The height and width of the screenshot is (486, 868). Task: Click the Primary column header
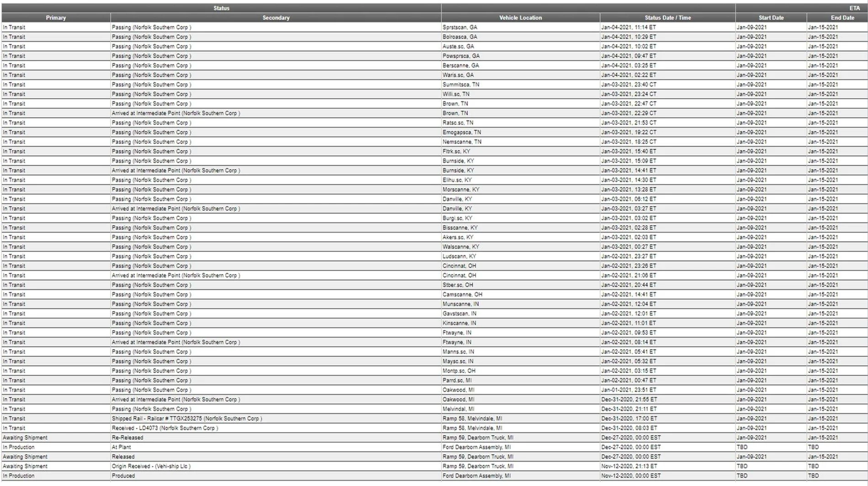(56, 18)
